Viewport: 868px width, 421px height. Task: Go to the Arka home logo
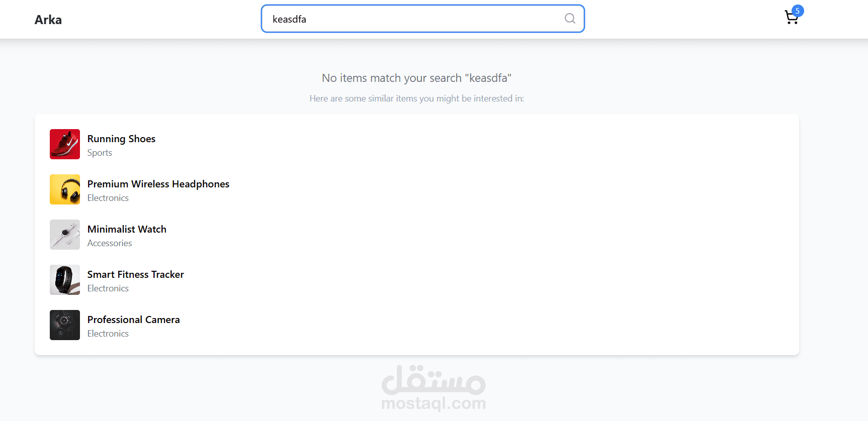(48, 20)
